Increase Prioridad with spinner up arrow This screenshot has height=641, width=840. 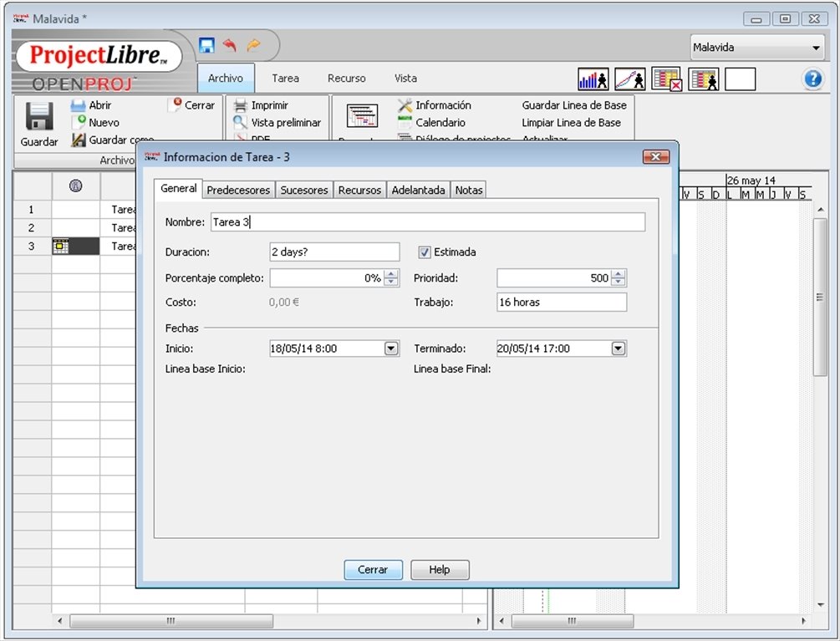coord(619,274)
